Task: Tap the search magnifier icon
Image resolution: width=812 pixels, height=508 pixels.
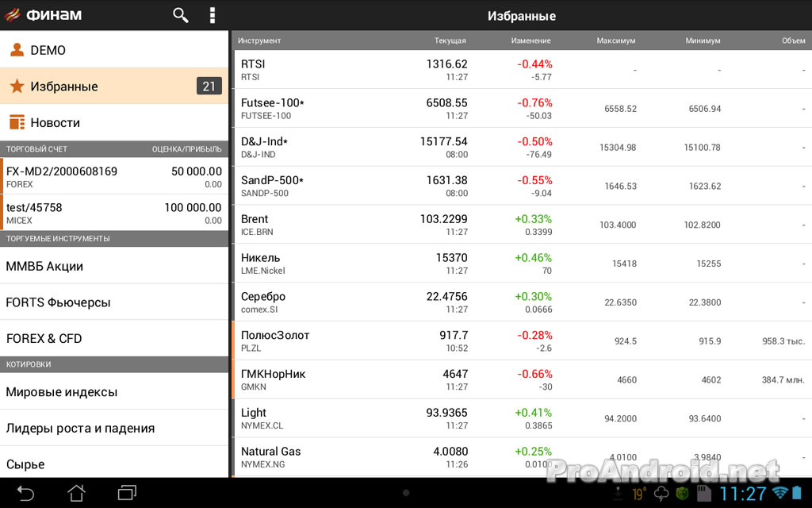Action: 180,15
